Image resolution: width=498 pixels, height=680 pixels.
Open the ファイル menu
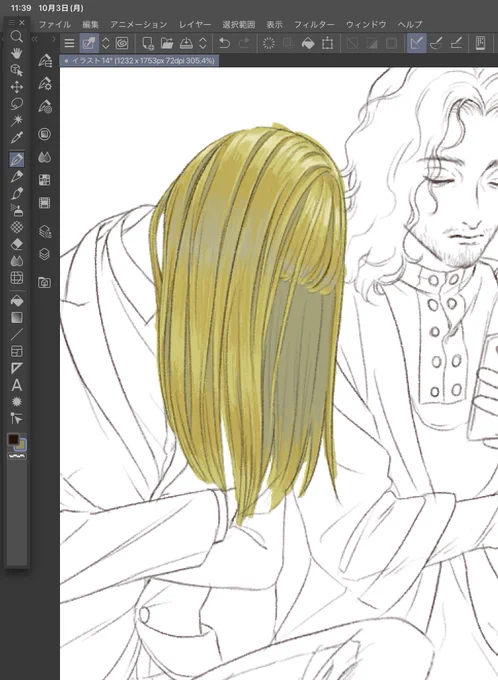click(x=55, y=24)
